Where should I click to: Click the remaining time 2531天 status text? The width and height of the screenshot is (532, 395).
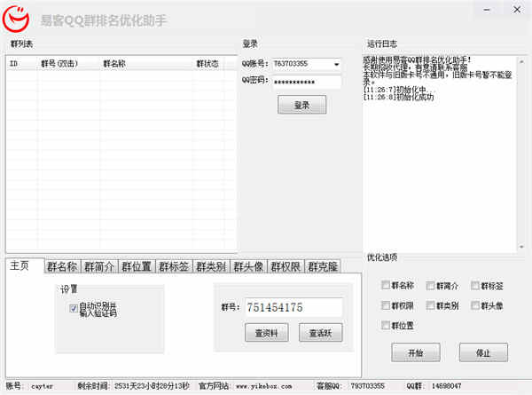(x=152, y=386)
